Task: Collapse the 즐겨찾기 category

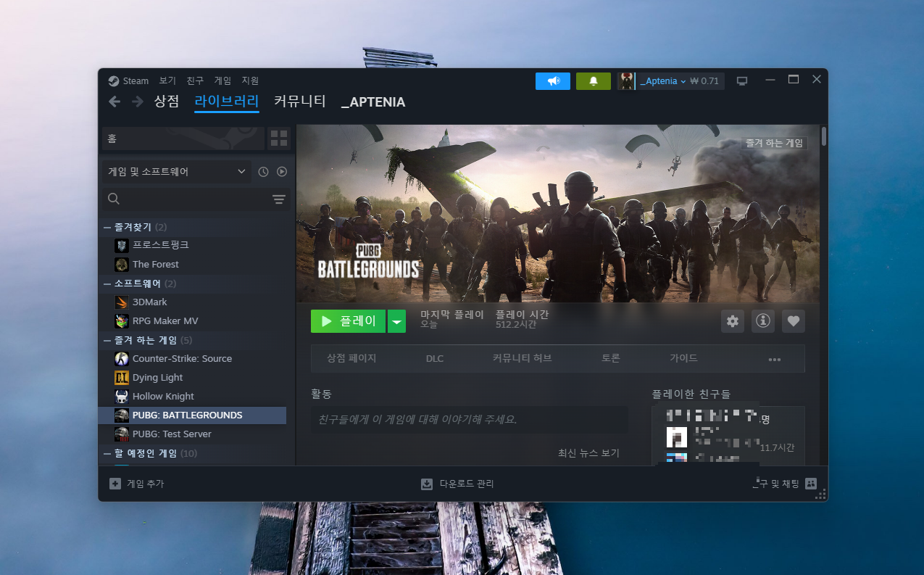Action: coord(107,227)
